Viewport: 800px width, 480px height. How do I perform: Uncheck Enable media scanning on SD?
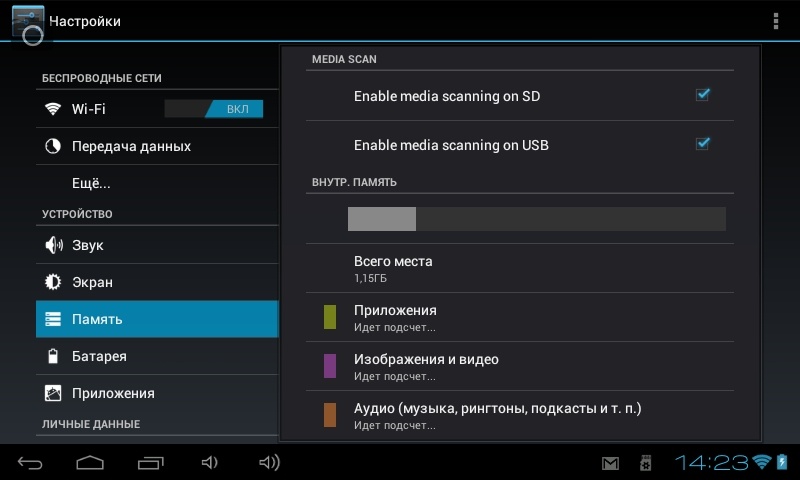tap(703, 95)
